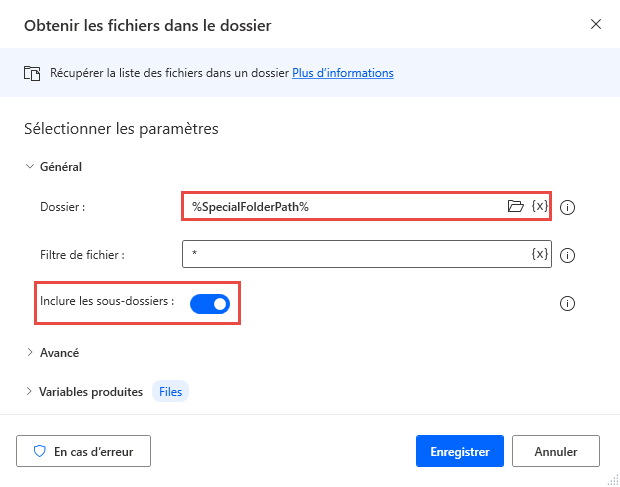Close the Obtenir les fichiers dialog
The width and height of the screenshot is (620, 487).
click(596, 24)
